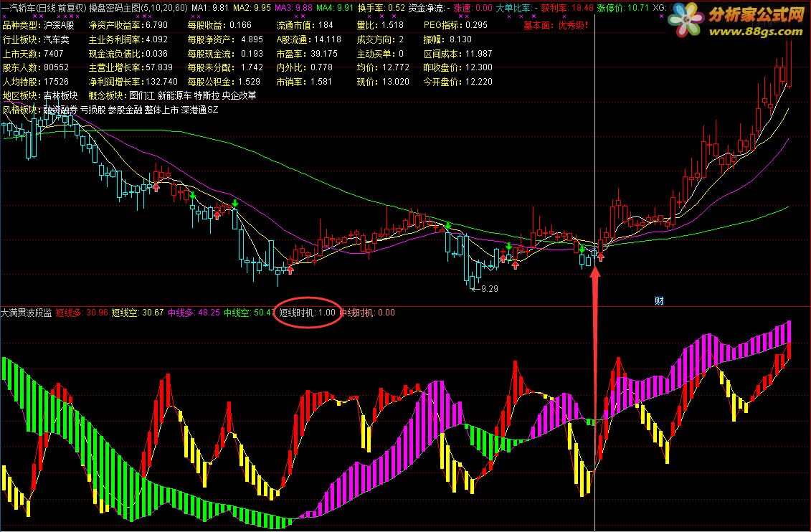Image resolution: width=811 pixels, height=532 pixels.
Task: Click the 获利率: 18.48 readout
Action: pos(567,8)
